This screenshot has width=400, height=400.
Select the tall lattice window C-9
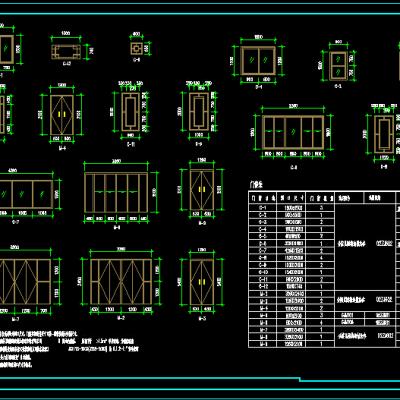click(x=199, y=112)
